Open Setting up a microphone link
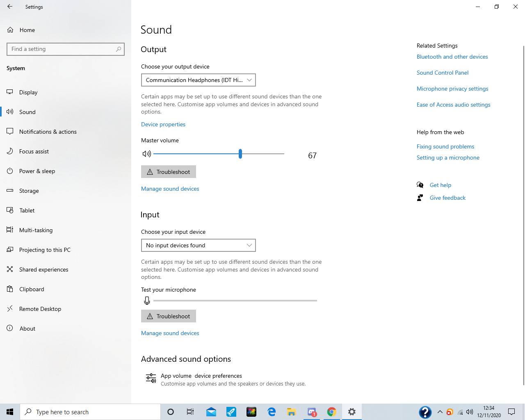 click(x=448, y=157)
